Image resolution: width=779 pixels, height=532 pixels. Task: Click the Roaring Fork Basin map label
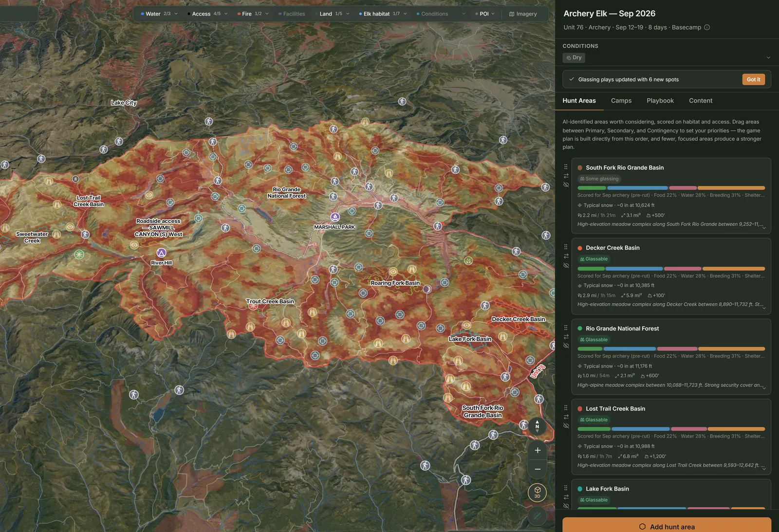point(395,283)
